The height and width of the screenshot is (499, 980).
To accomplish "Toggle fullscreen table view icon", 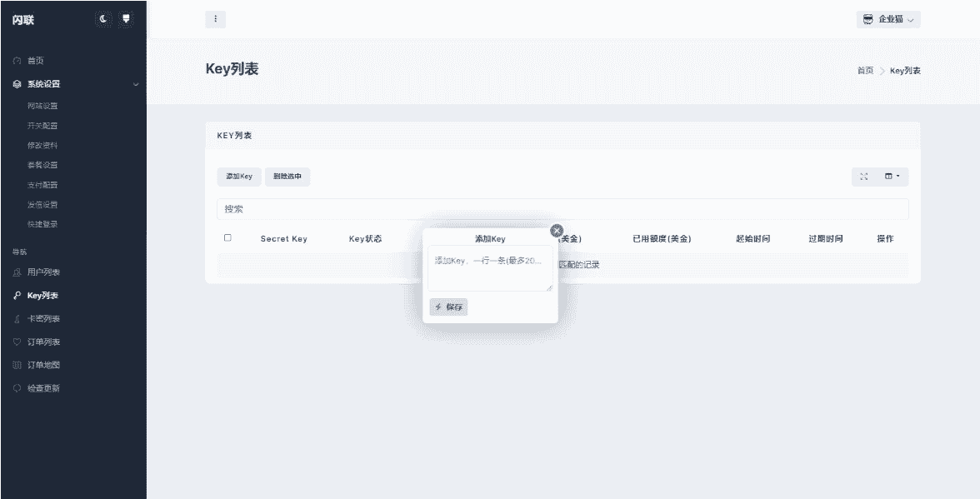I will (864, 177).
